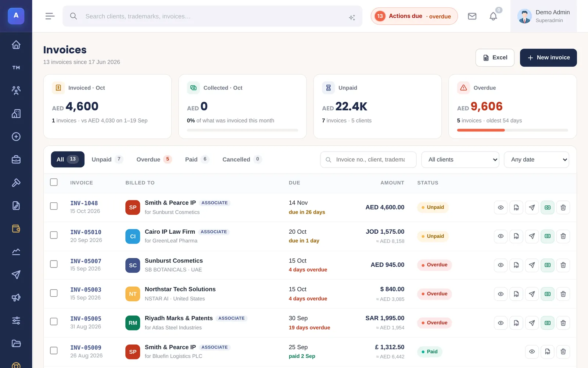Record payment for invoice INV-05007
This screenshot has width=588, height=368.
548,265
